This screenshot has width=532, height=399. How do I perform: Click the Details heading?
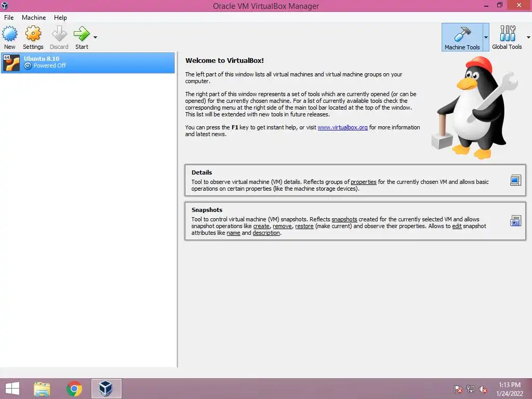pos(202,172)
